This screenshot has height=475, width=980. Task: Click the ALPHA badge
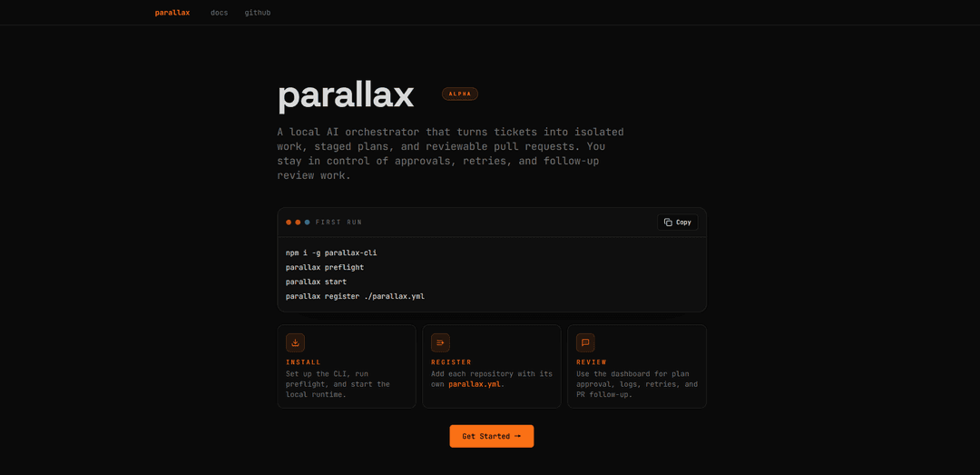pyautogui.click(x=460, y=94)
